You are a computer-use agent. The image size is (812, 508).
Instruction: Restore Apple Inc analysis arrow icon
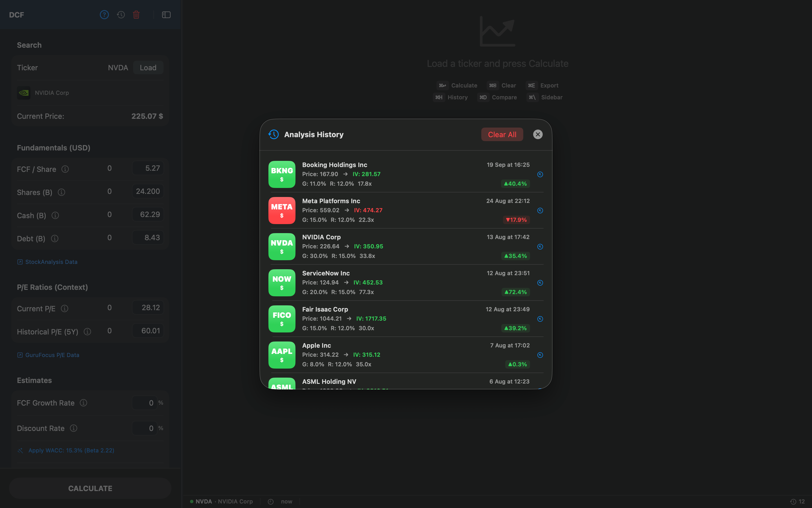coord(540,355)
